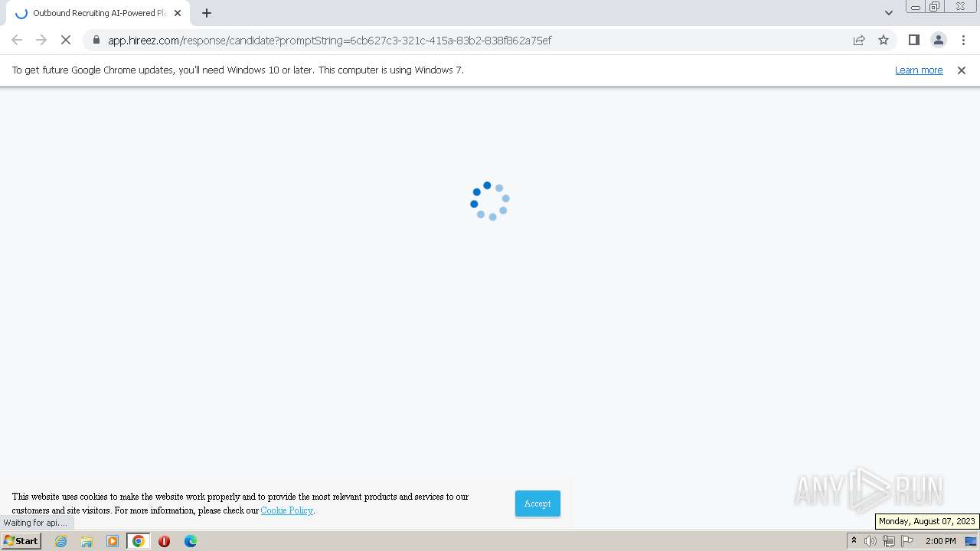Open the side panel icon
The image size is (980, 551).
coord(913,40)
